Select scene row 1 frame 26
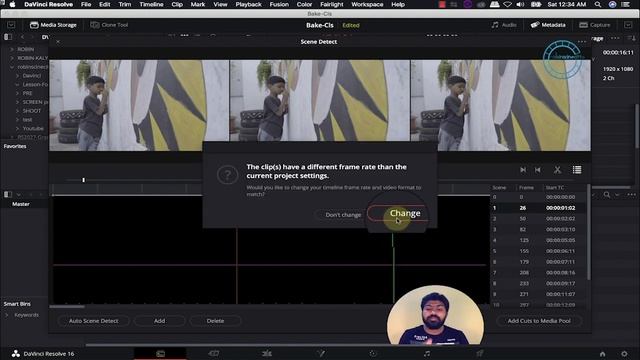 coord(539,208)
